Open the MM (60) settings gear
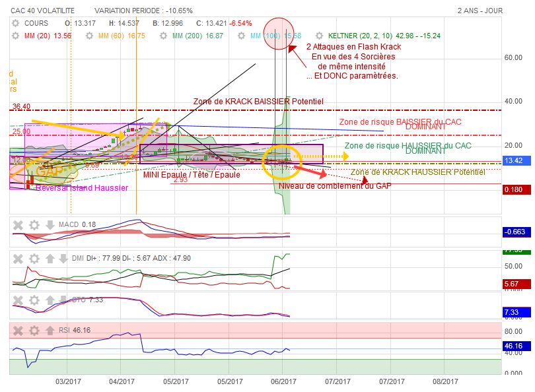535x392 pixels. coord(89,36)
